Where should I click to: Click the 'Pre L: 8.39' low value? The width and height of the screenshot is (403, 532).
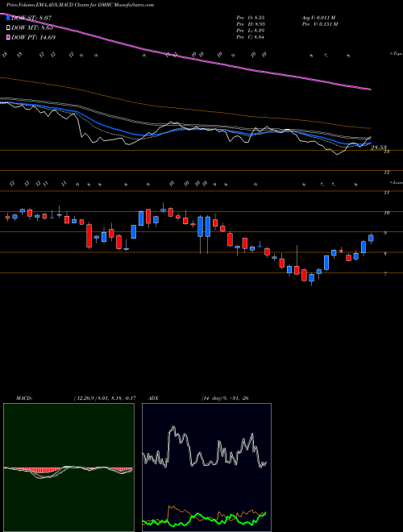click(x=251, y=31)
